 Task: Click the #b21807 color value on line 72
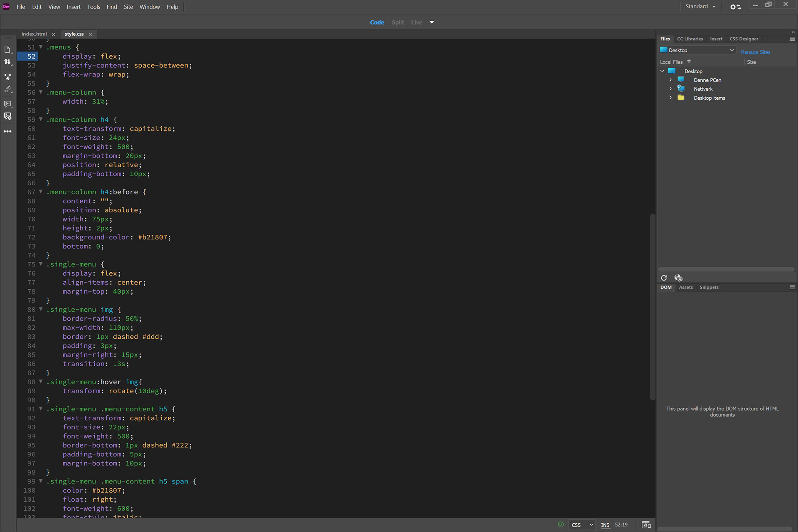point(153,237)
